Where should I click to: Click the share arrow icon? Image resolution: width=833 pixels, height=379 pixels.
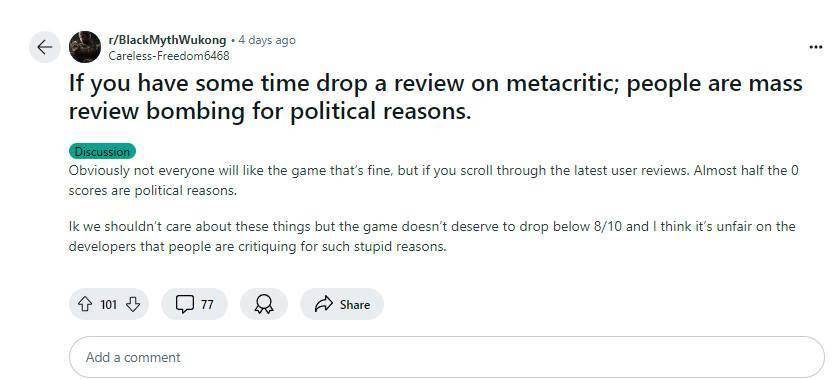[324, 304]
